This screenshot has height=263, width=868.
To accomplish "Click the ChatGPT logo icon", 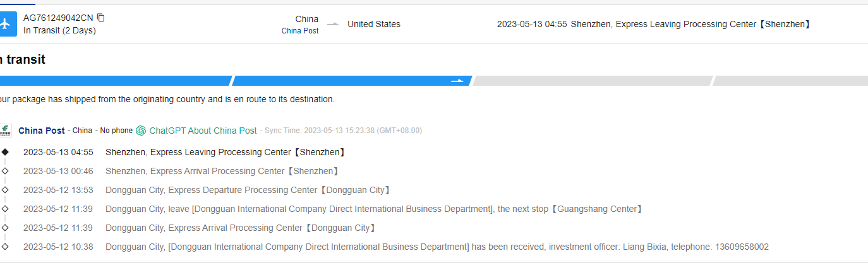I will point(141,131).
